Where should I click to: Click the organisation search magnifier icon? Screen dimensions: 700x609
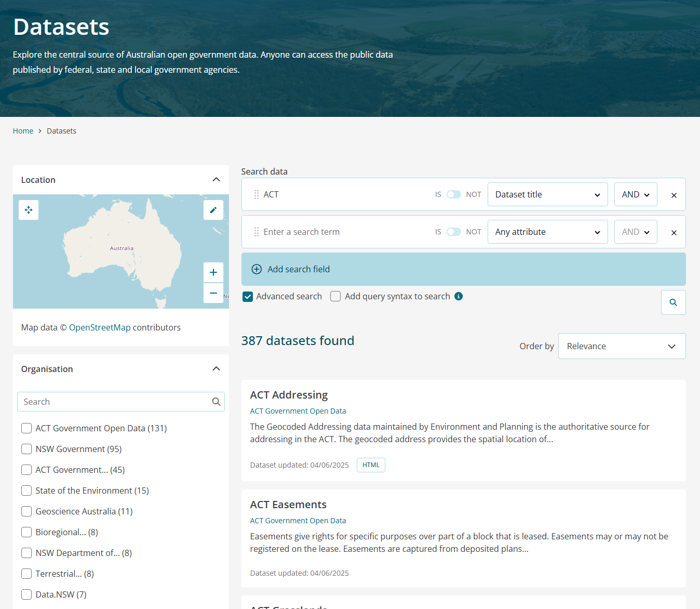(x=216, y=402)
